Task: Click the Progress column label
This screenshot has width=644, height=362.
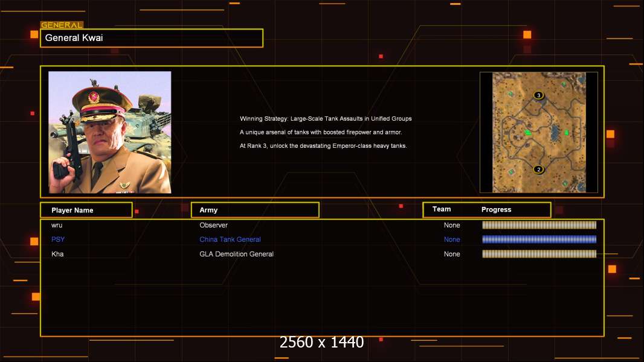Action: [x=496, y=210]
